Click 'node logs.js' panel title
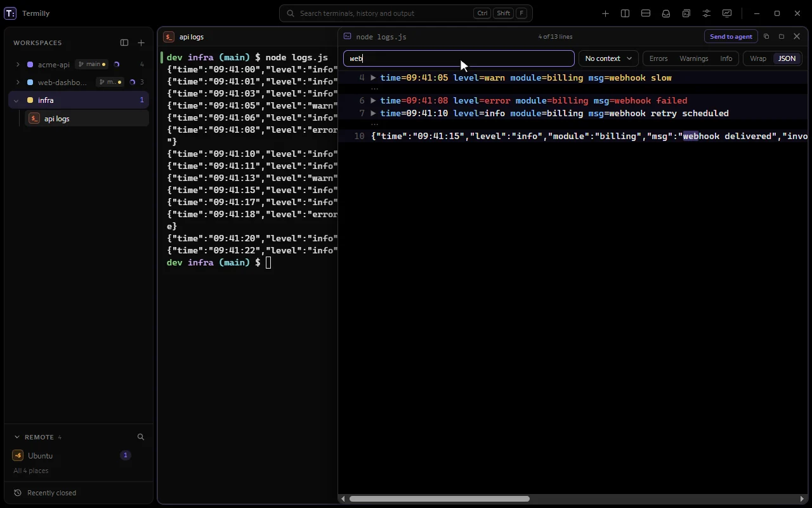The width and height of the screenshot is (812, 508). (381, 37)
